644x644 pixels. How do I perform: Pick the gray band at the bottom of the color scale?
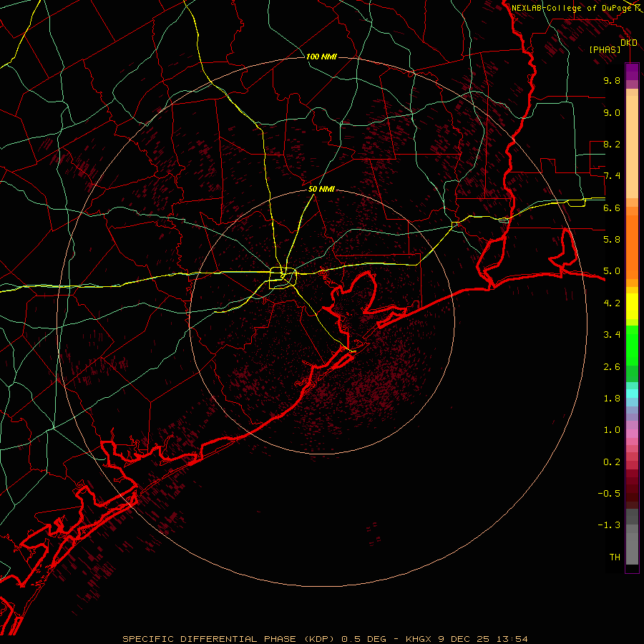pyautogui.click(x=632, y=548)
